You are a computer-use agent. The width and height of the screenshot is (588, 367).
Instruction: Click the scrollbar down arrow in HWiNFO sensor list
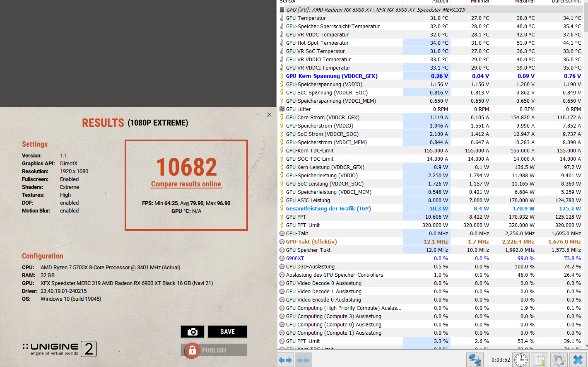click(586, 345)
